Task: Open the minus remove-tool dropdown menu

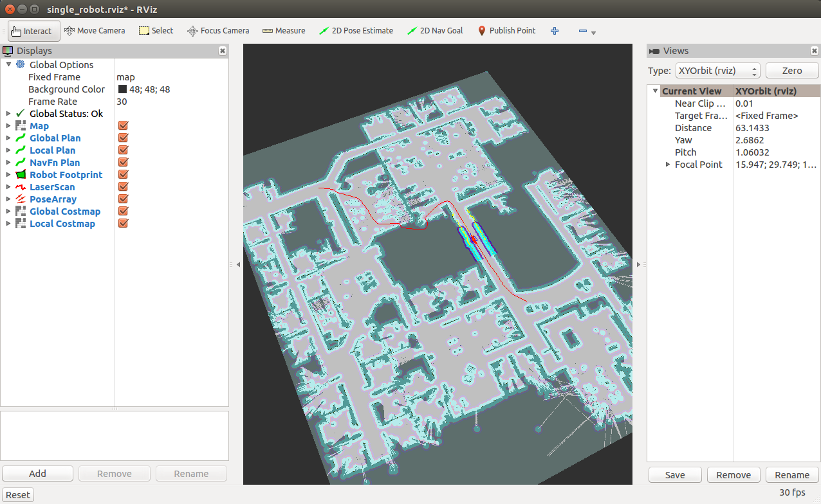Action: pos(593,32)
